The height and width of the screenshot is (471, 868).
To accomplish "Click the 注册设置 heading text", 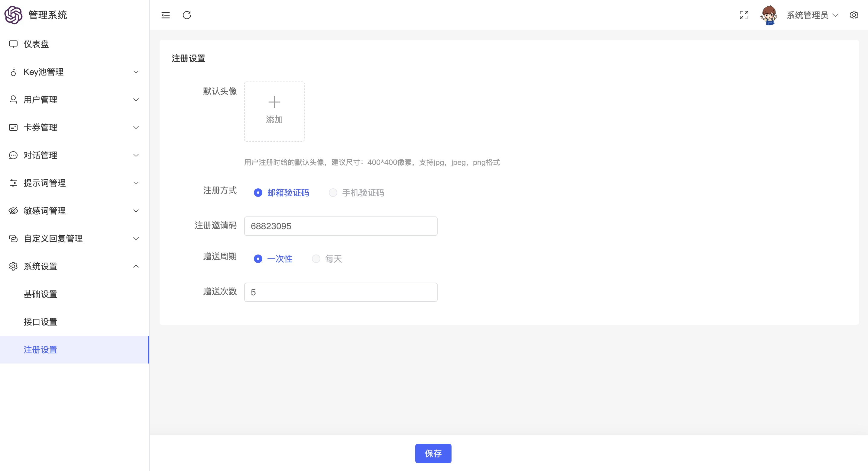I will click(188, 58).
